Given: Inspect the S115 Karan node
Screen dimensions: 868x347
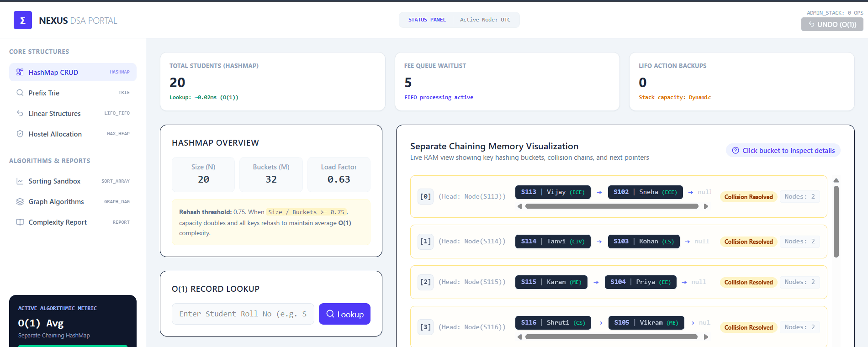Looking at the screenshot, I should (551, 282).
